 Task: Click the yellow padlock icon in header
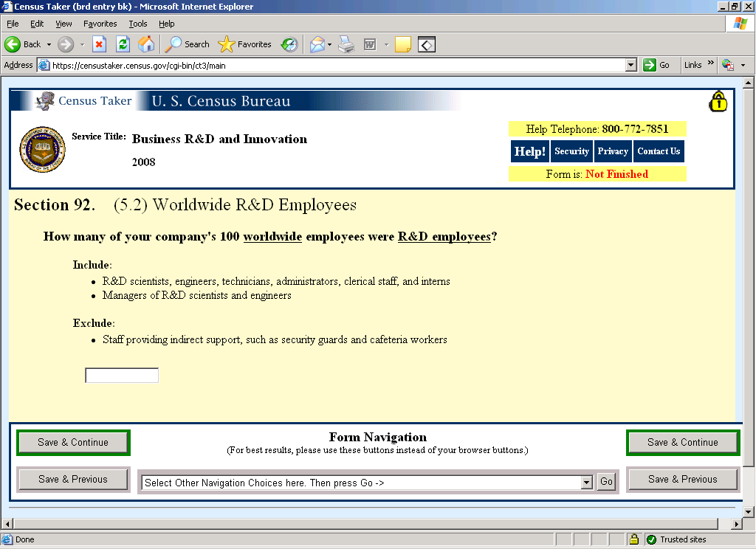point(718,101)
